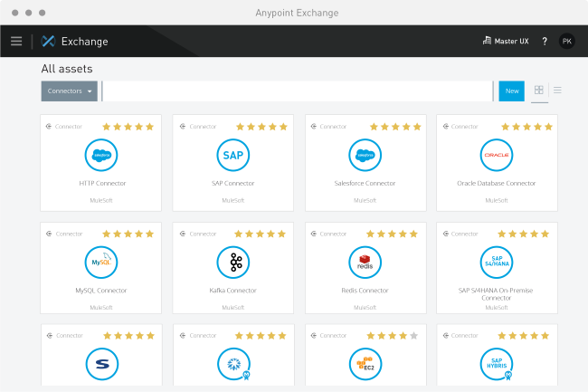Open the Salesforce Connector logo
Image resolution: width=588 pixels, height=392 pixels.
point(365,155)
